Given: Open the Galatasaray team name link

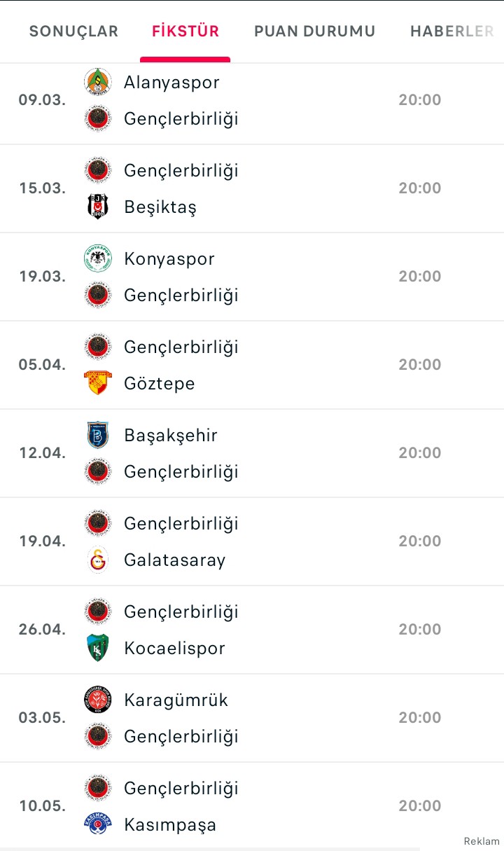Looking at the screenshot, I should (x=174, y=560).
